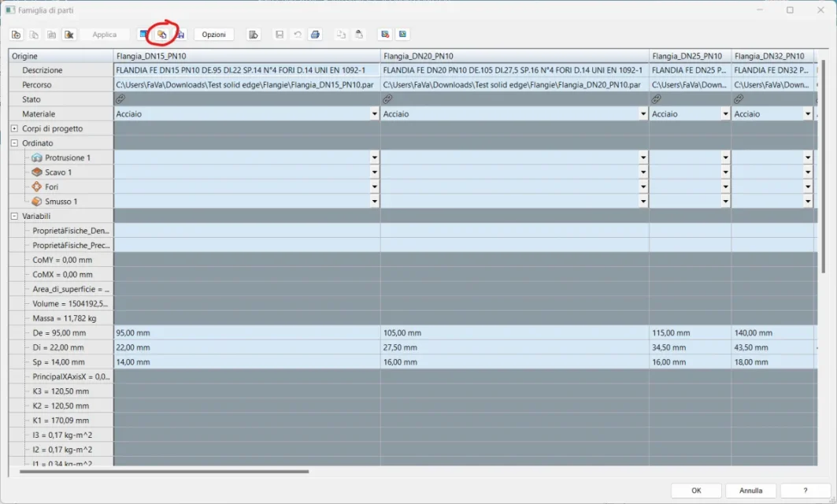Viewport: 837px width, 504px height.
Task: Click the last icon at toolbar's right end
Action: 402,35
